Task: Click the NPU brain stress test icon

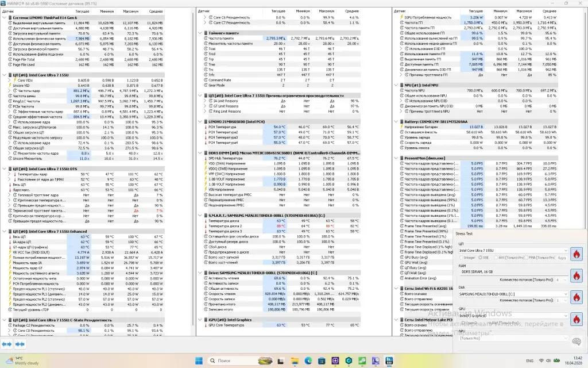Action: (576, 342)
